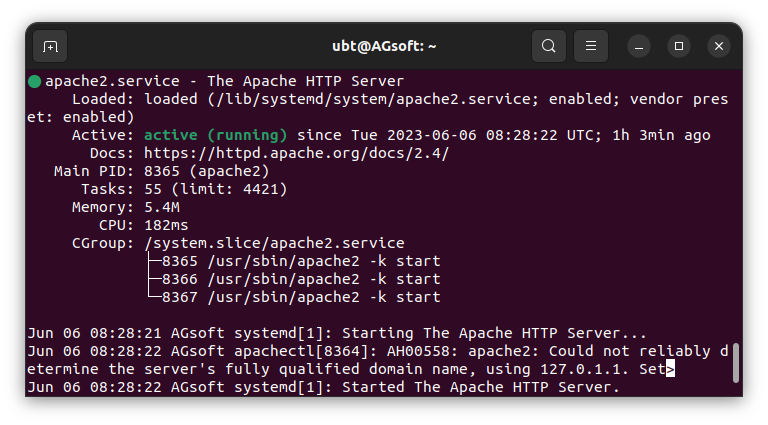Viewport: 768px width, 425px height.
Task: Click the window title ubt@AGsoft: ~
Action: [384, 46]
